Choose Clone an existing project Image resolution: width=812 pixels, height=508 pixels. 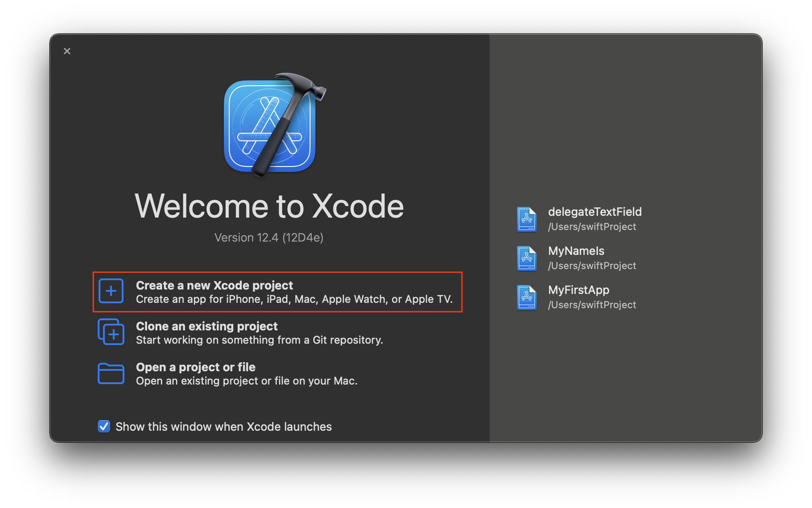point(240,333)
